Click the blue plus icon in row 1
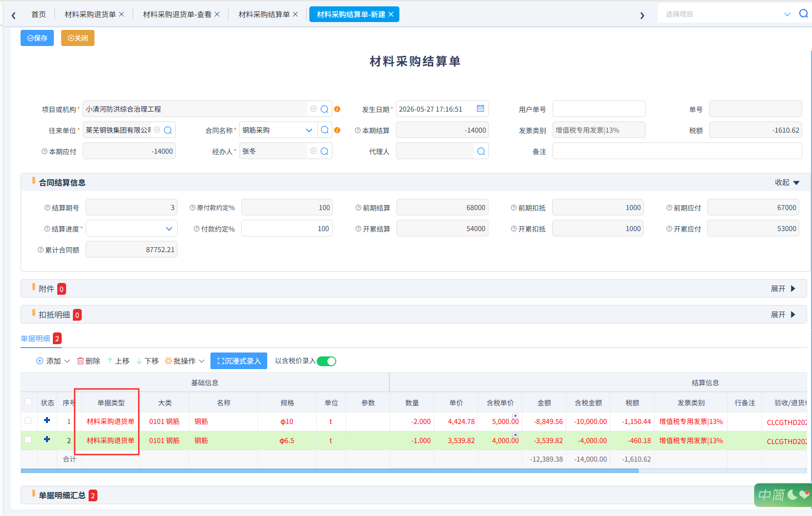Image resolution: width=812 pixels, height=516 pixels. coord(47,421)
